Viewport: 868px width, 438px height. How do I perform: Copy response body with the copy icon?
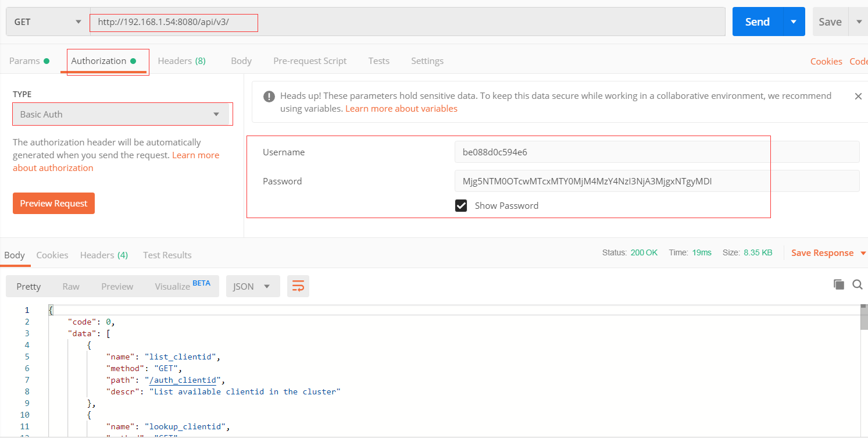click(838, 284)
